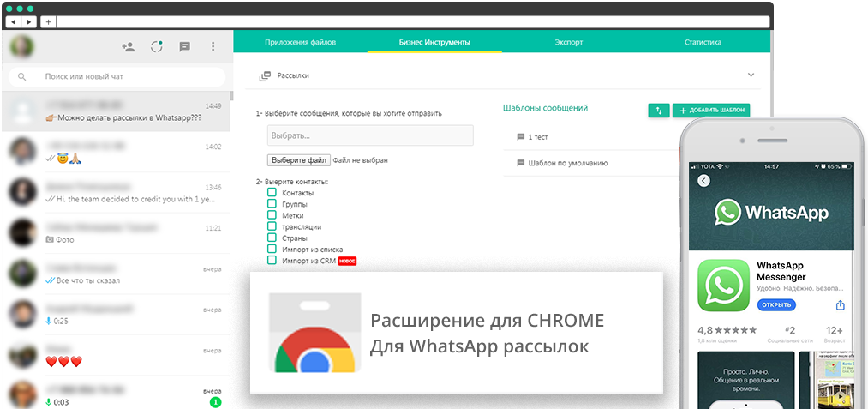Click the Шаблоны сообщений heading
The image size is (868, 409).
point(545,108)
